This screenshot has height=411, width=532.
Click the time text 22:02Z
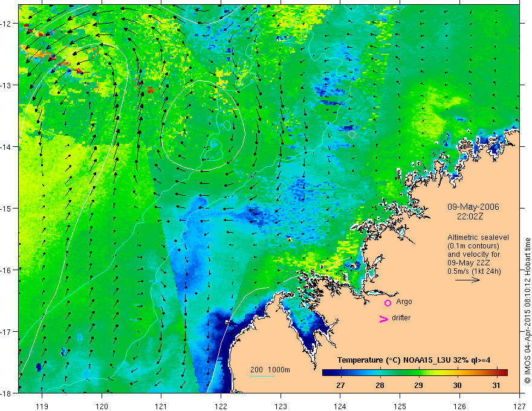(x=470, y=216)
